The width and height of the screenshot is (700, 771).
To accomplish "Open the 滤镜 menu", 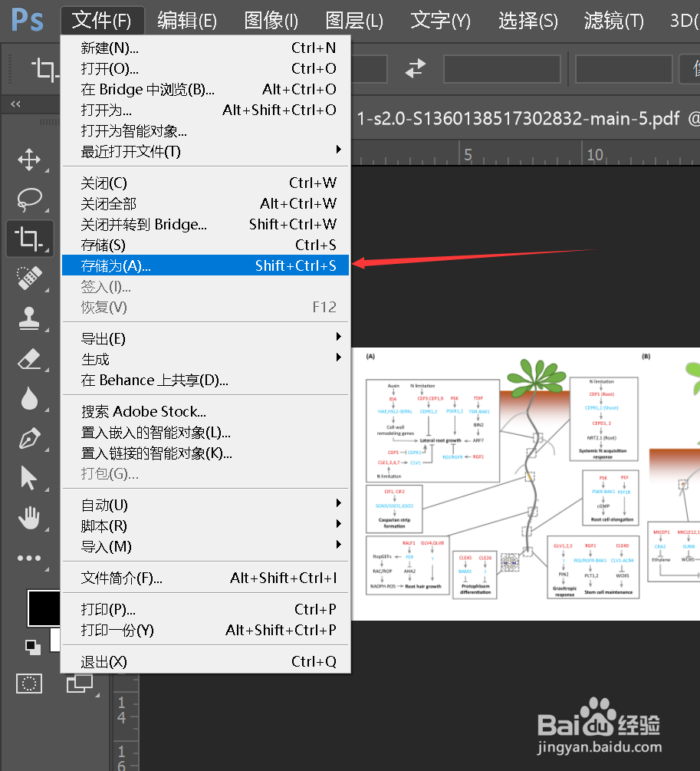I will (x=613, y=21).
